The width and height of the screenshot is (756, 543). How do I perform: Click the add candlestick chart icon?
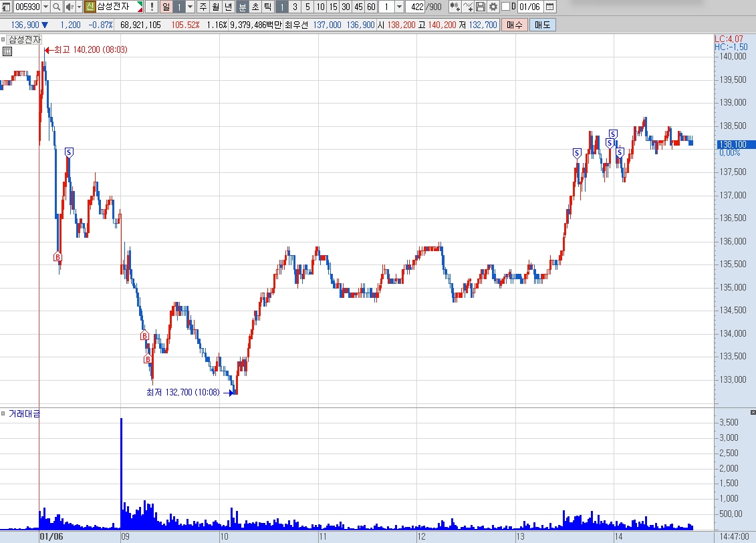click(x=455, y=7)
